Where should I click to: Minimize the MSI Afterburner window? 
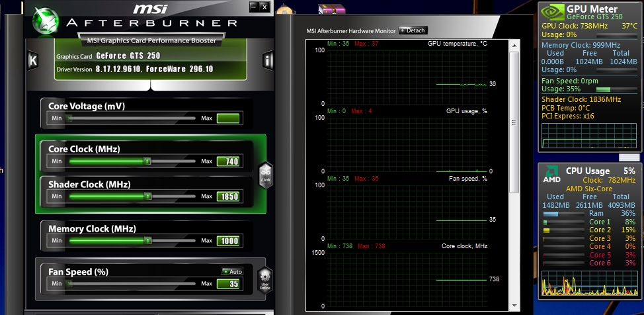253,6
